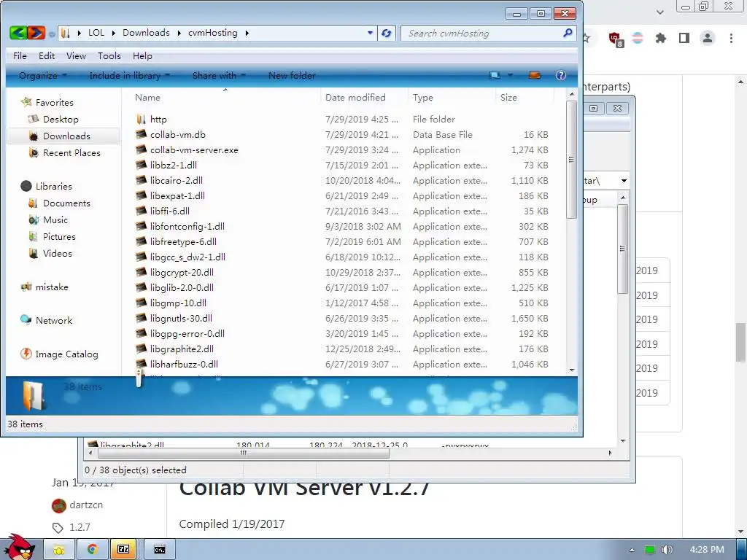Click the search magnifier icon
The image size is (747, 560).
pos(568,33)
